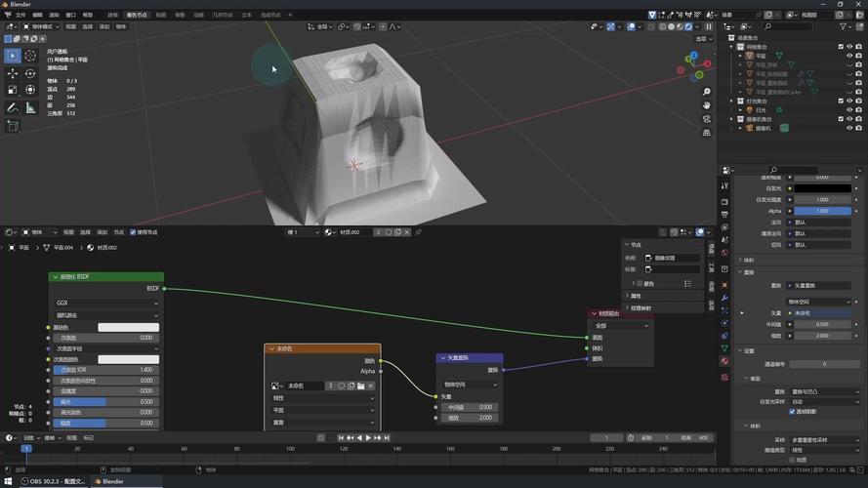Toggle camera view with the camera icon
The height and width of the screenshot is (488, 868).
point(706,119)
